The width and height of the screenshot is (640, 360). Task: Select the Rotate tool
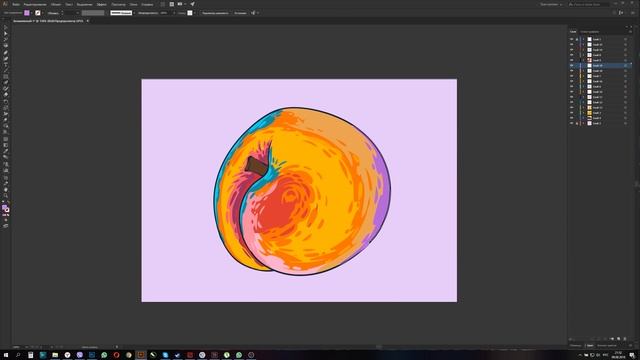(5, 102)
